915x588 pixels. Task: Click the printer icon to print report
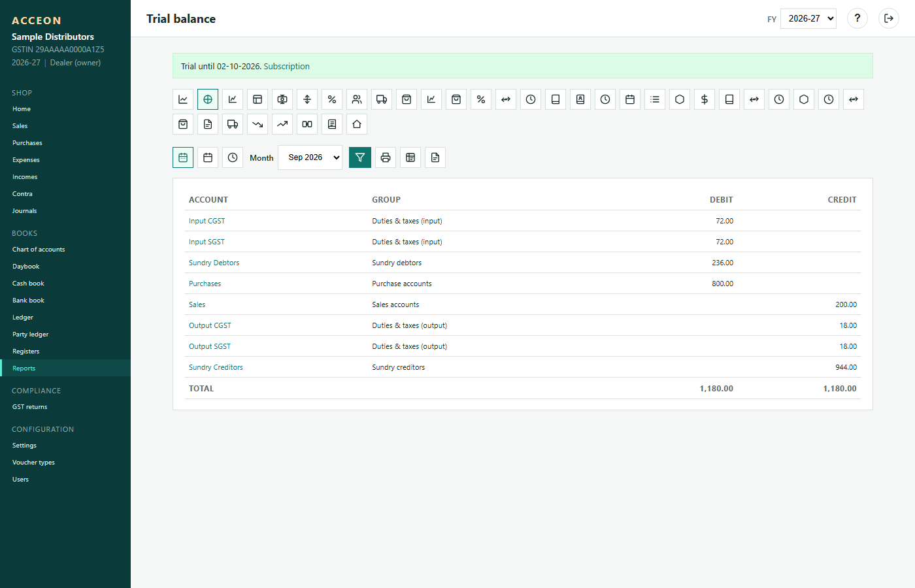point(386,157)
